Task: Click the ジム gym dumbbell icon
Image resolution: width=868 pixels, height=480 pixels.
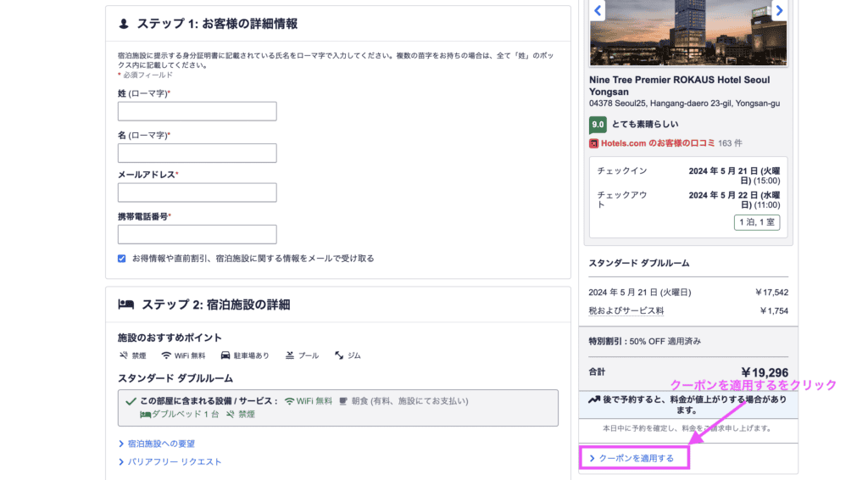Action: click(x=339, y=355)
